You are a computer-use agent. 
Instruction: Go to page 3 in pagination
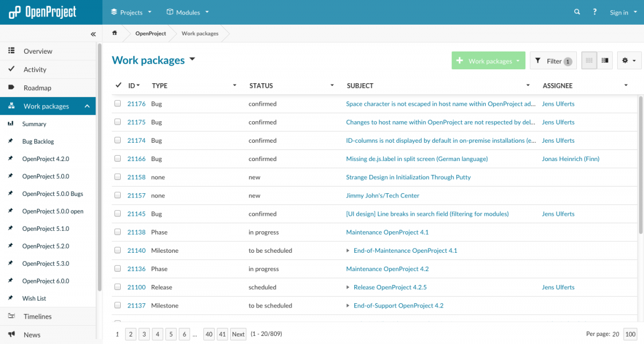[x=144, y=334]
